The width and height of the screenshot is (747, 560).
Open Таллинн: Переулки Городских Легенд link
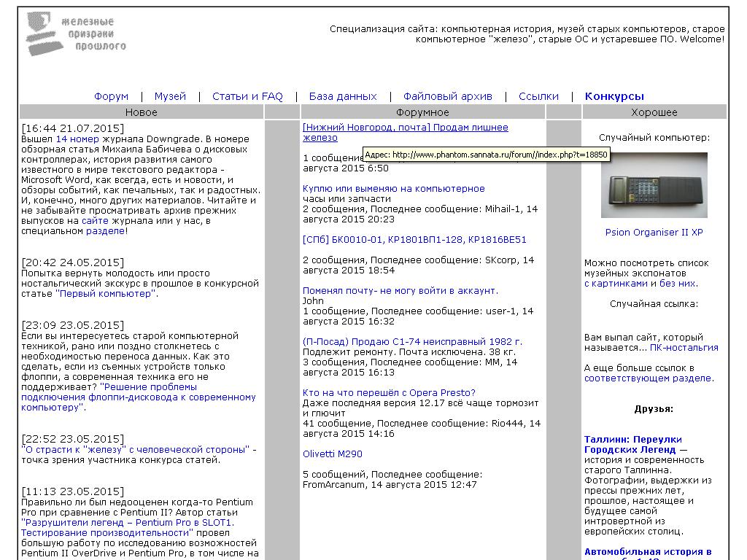point(632,444)
